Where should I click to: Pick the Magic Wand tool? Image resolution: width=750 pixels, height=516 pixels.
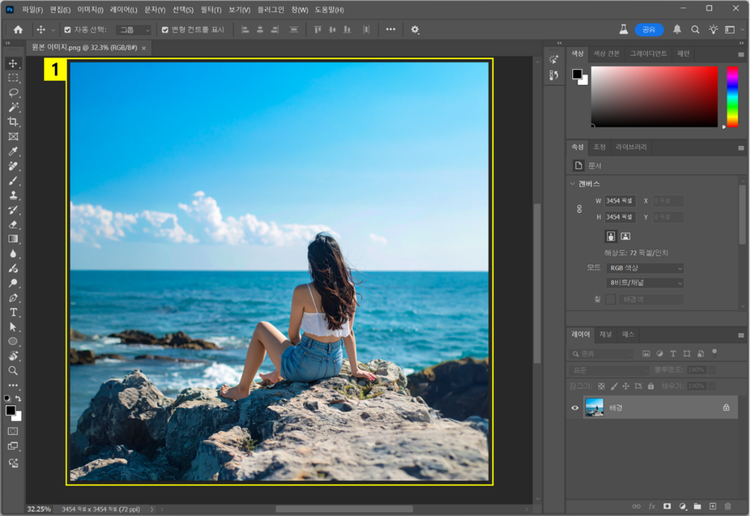coord(13,107)
